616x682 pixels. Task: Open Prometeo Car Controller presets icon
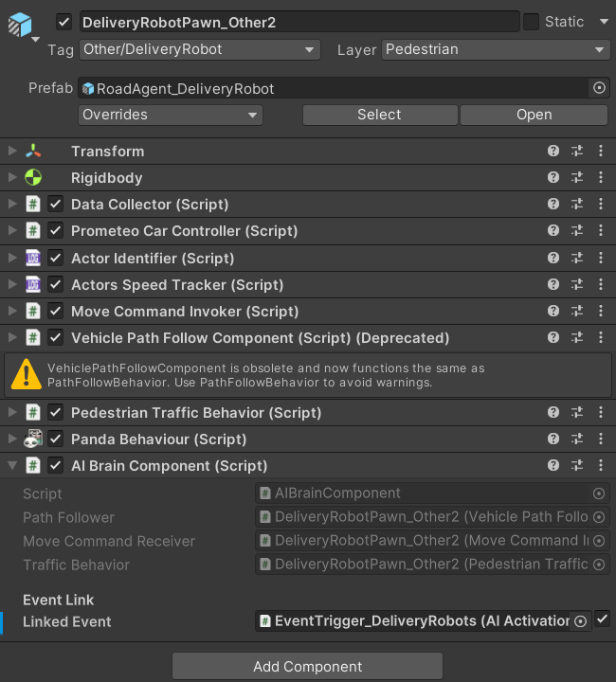coord(577,230)
